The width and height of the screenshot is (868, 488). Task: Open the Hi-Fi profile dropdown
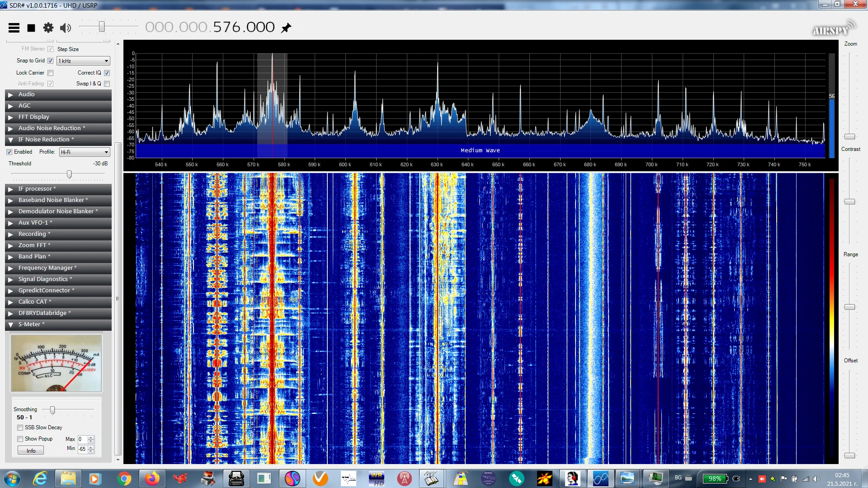[85, 152]
